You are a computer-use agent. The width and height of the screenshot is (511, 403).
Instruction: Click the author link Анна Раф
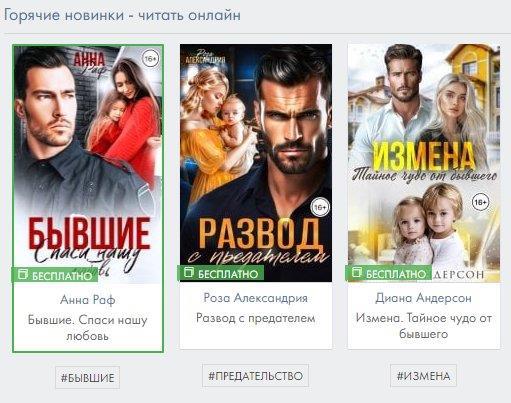(x=88, y=300)
